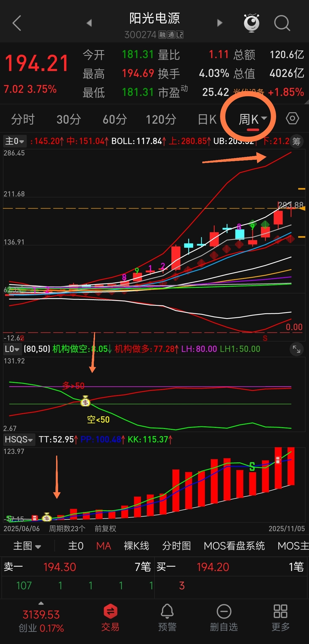Tap 创业 index 3139.53 ticker
This screenshot has height=644, width=309.
(x=41, y=615)
